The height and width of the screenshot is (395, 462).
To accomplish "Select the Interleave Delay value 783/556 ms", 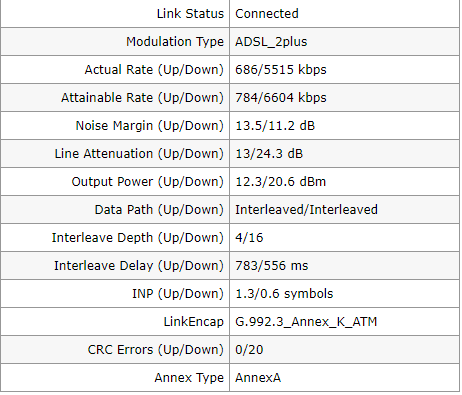I will click(x=272, y=266).
